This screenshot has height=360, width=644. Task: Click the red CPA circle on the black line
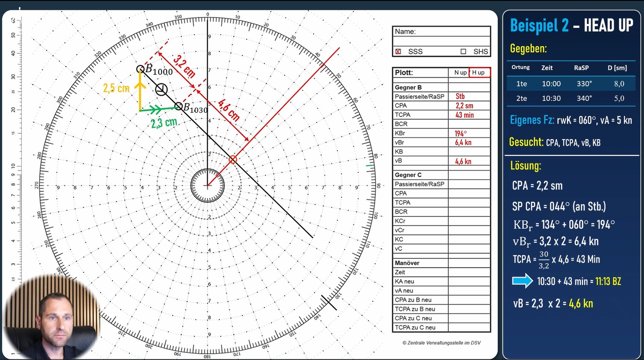(233, 159)
